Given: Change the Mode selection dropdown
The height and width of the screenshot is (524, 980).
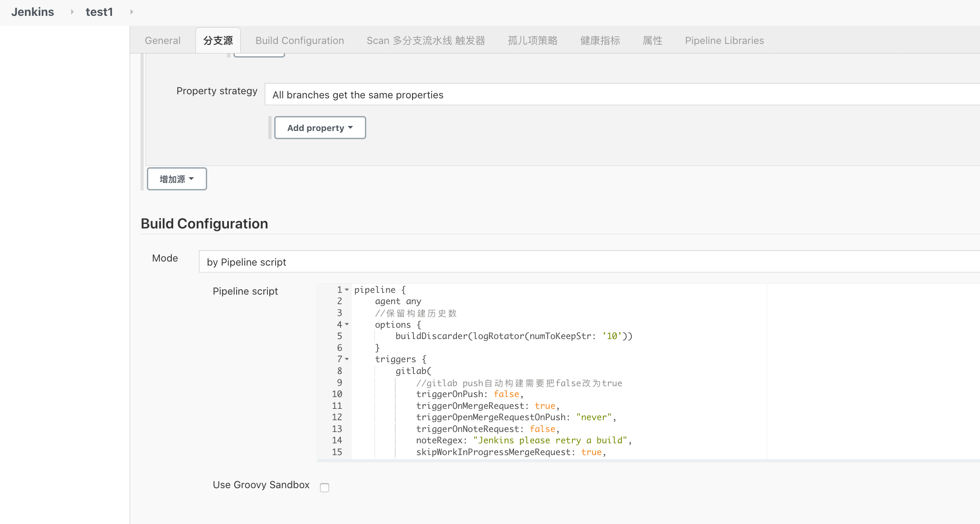Looking at the screenshot, I should [499, 262].
